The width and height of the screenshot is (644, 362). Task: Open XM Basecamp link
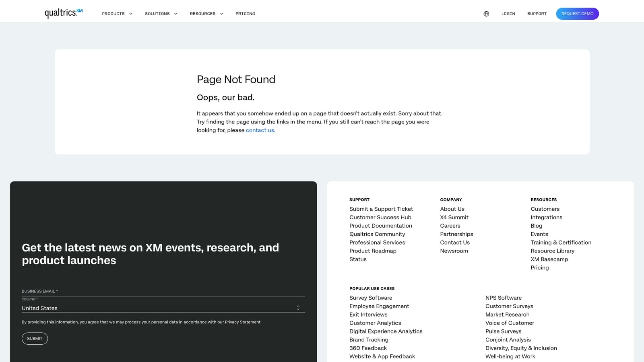[x=549, y=259]
